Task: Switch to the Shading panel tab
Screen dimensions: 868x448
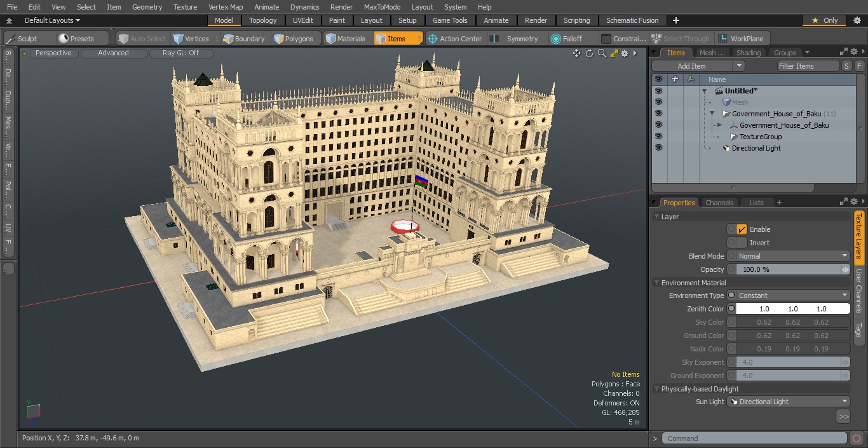Action: click(748, 53)
